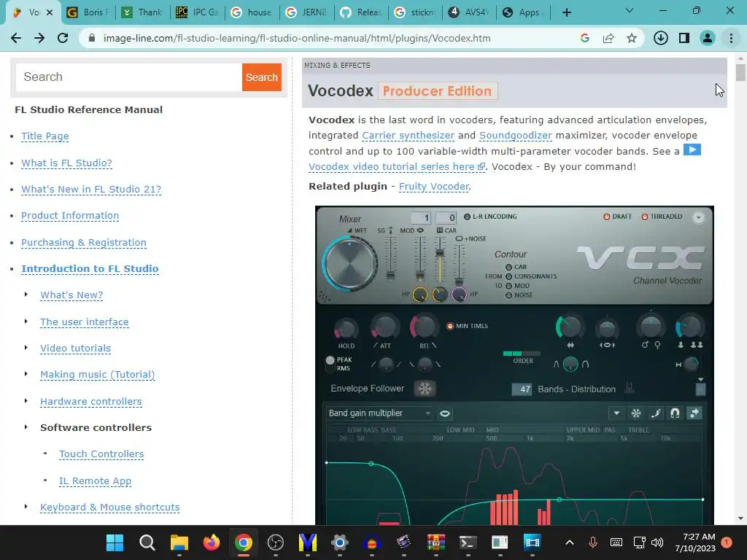Open the Band gain multiplier dropdown

(x=379, y=413)
